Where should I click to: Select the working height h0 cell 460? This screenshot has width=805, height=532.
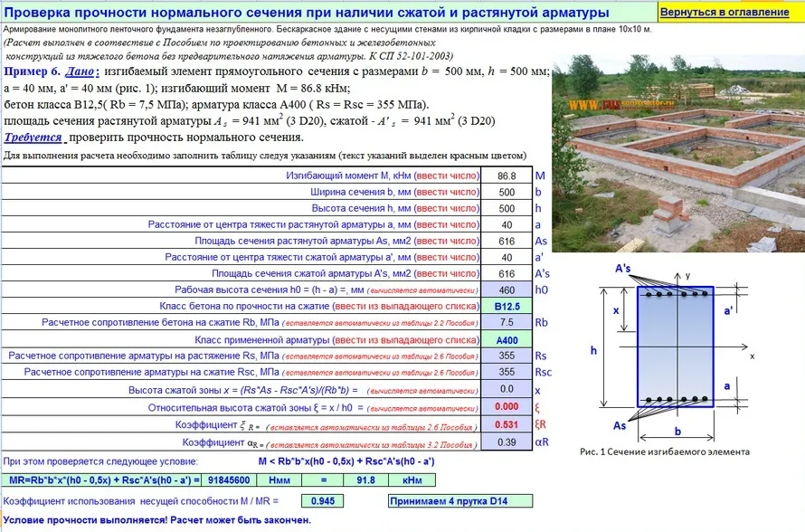tap(507, 290)
